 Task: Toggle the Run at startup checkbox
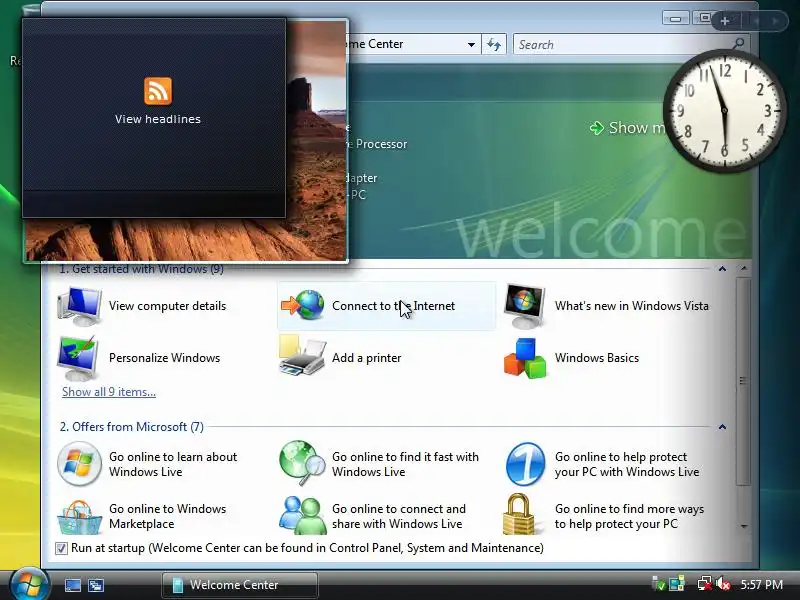61,548
